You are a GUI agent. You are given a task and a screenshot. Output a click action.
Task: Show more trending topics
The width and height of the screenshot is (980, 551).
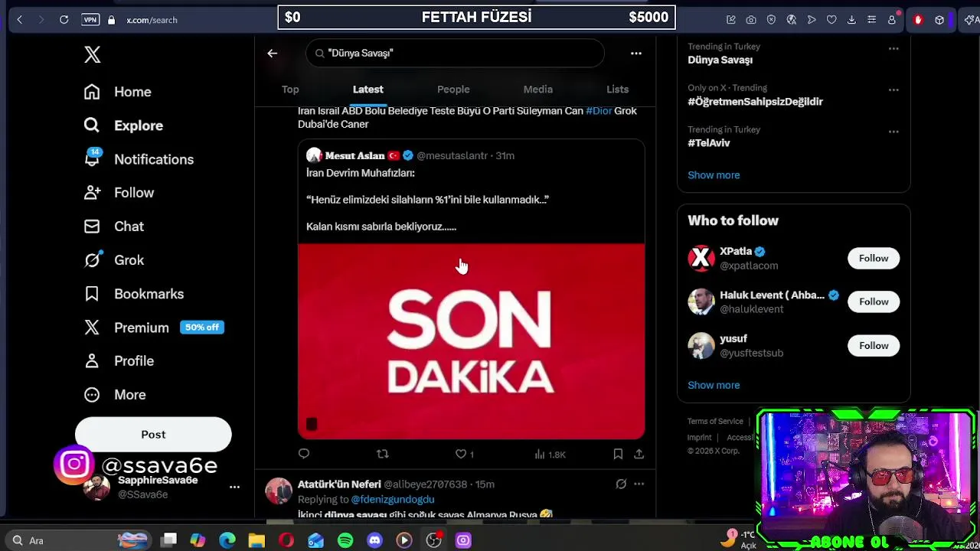pos(714,175)
